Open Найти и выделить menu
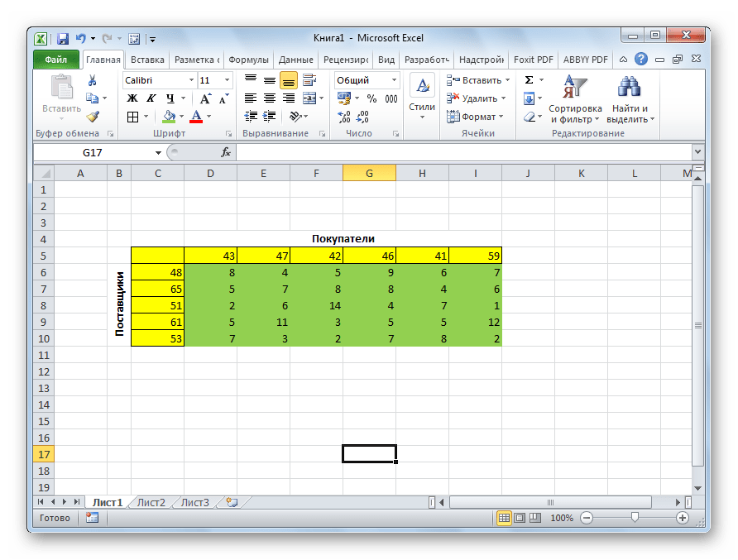 tap(630, 98)
